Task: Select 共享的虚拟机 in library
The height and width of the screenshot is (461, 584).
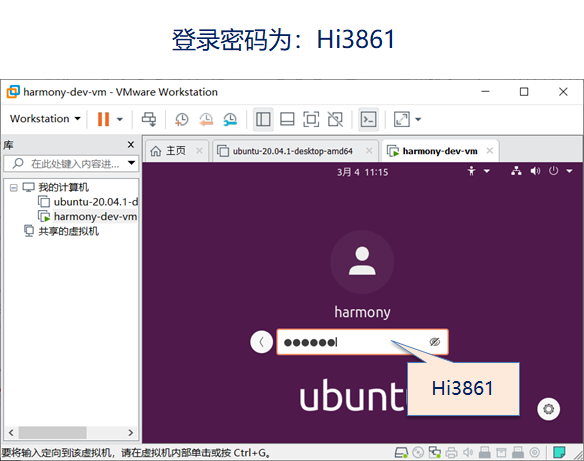Action: pos(69,231)
